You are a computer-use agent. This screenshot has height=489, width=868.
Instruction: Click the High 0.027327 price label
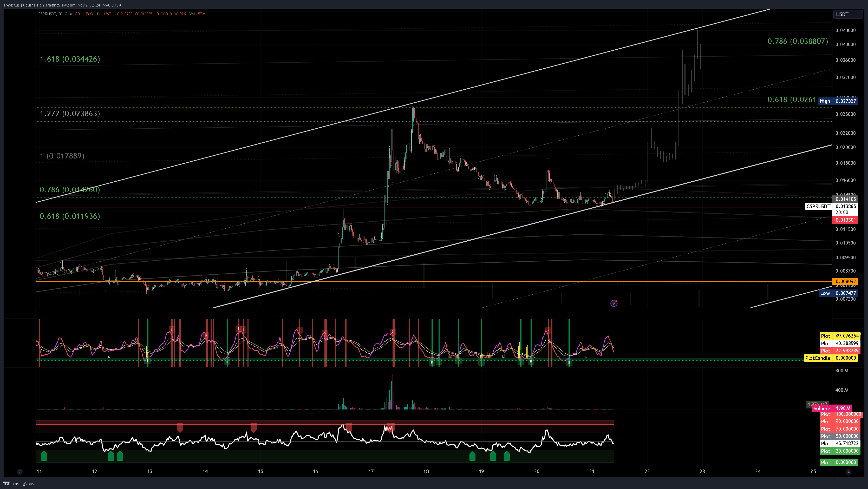[838, 101]
